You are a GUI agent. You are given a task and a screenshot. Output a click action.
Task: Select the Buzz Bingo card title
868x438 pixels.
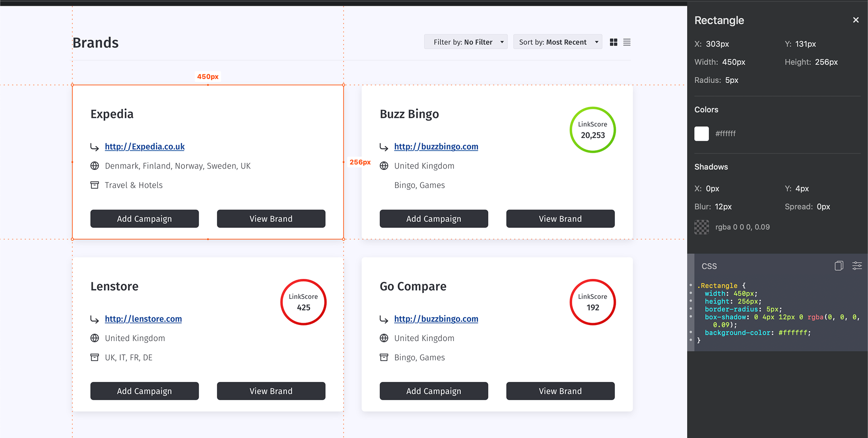[x=410, y=114]
